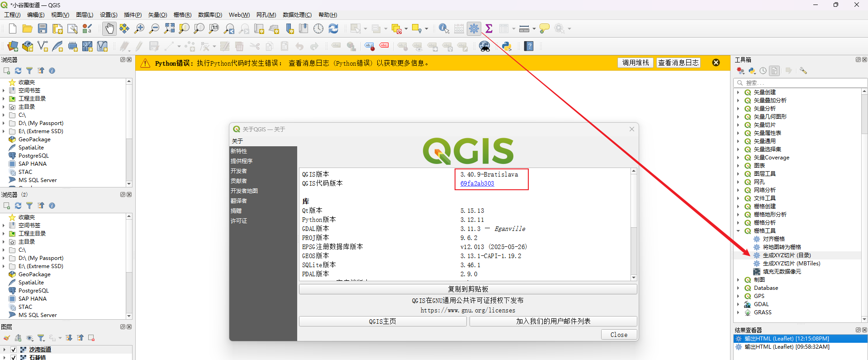Open the purple sigma statistical summary tool
This screenshot has width=868, height=360.
coord(489,29)
